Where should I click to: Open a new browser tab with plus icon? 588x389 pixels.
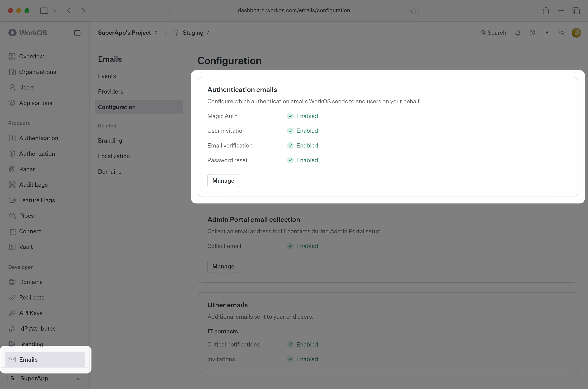coord(561,10)
